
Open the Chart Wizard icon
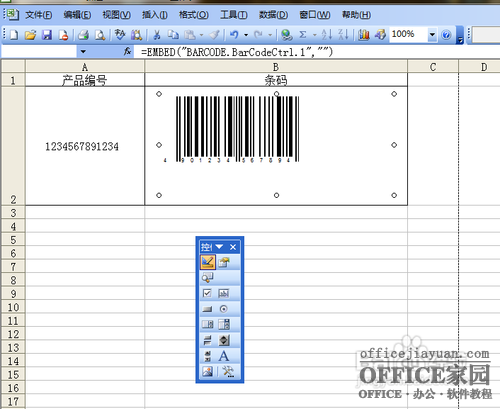point(364,35)
